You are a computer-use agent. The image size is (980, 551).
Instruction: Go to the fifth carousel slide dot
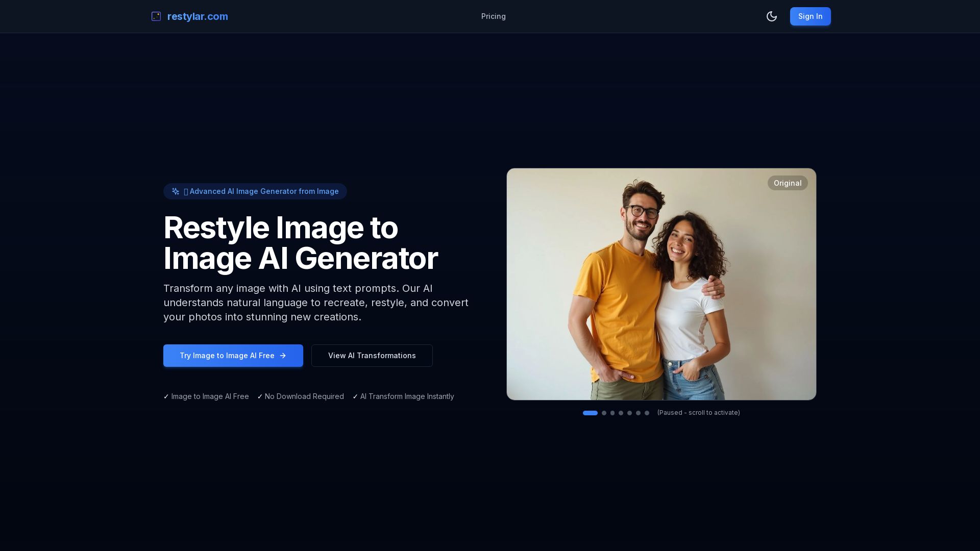tap(629, 413)
